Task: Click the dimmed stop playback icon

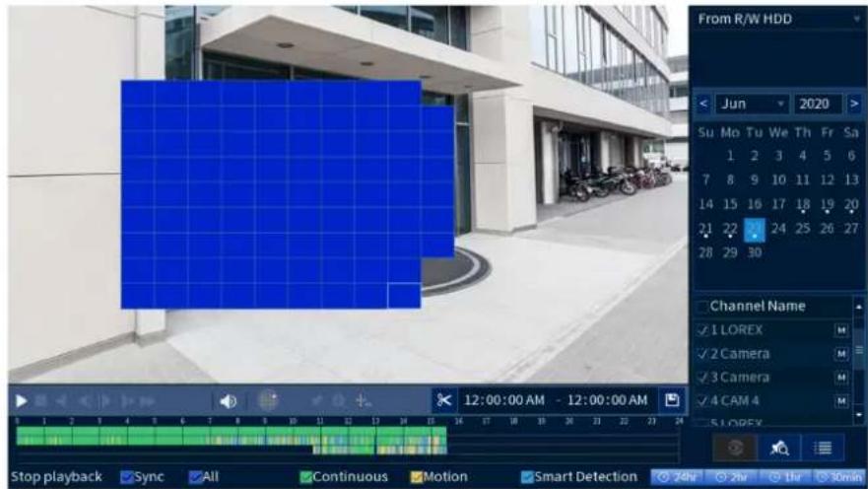Action: 40,401
